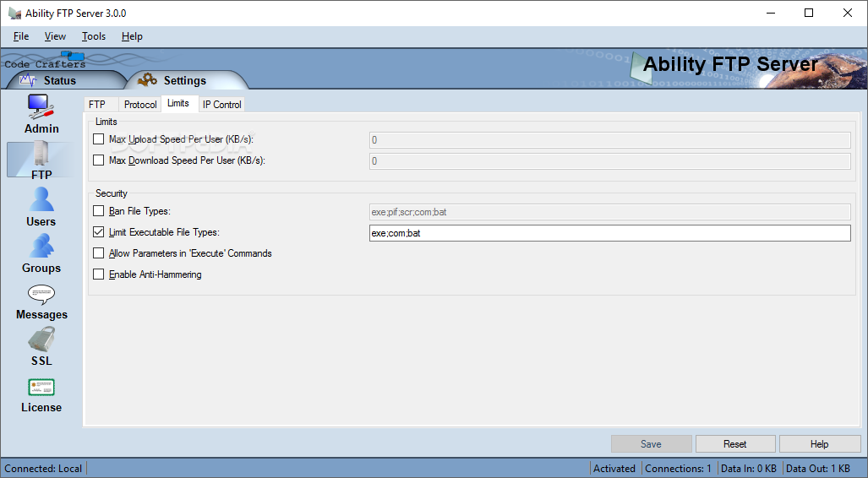This screenshot has width=868, height=478.
Task: Tick Enable Anti-Hammering checkbox
Action: (99, 274)
